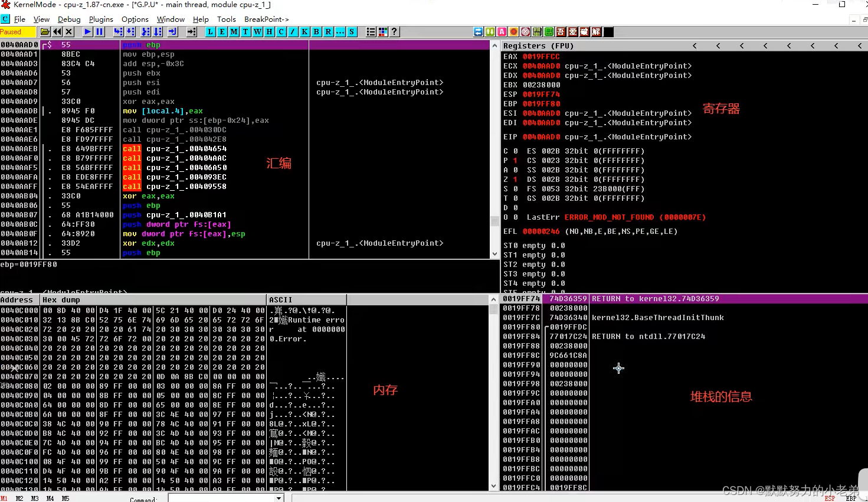Open debugging options list icon
868x502 pixels.
point(371,32)
